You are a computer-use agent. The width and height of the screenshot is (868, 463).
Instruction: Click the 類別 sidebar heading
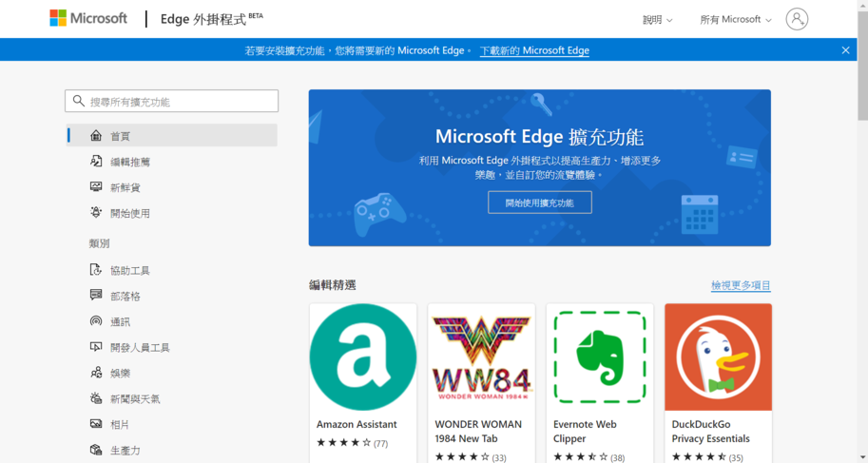99,243
